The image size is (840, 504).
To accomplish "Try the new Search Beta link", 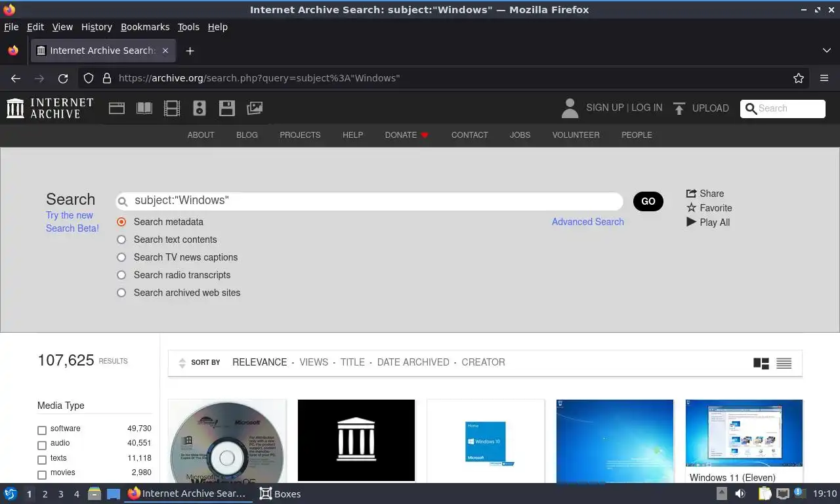I will click(x=72, y=222).
